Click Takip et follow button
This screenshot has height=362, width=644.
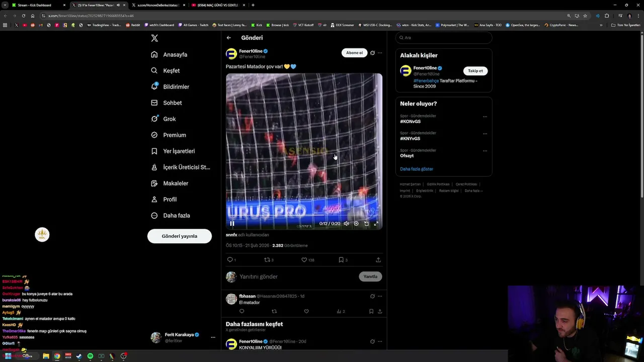(x=475, y=71)
